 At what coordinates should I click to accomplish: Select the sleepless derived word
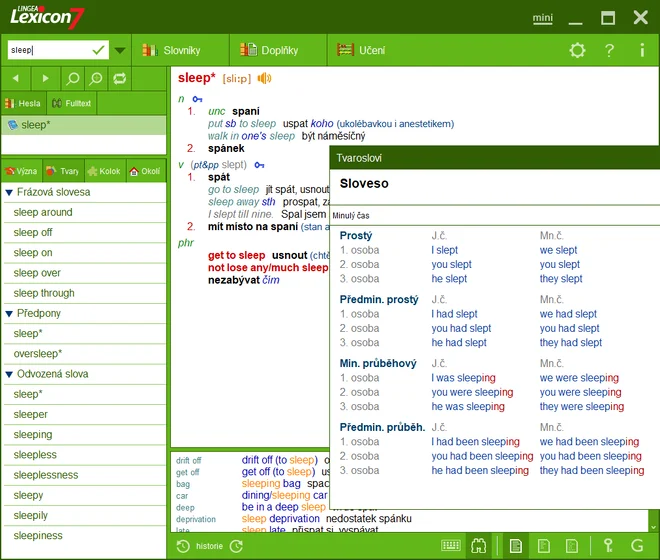coord(35,455)
